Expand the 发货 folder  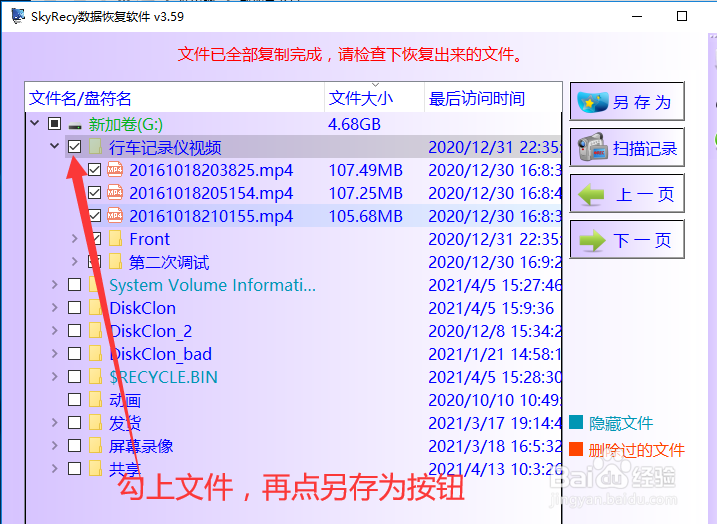click(x=54, y=422)
